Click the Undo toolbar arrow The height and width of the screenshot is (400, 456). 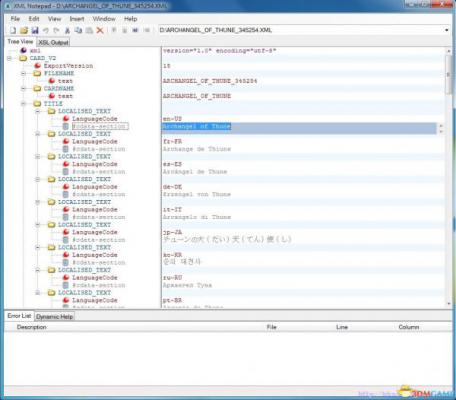(x=46, y=30)
